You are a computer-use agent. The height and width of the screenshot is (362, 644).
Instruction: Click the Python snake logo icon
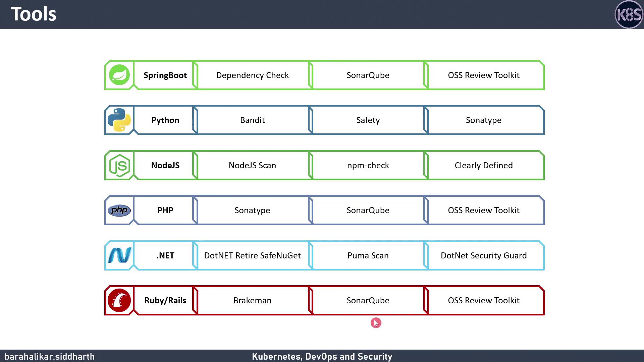click(x=119, y=120)
